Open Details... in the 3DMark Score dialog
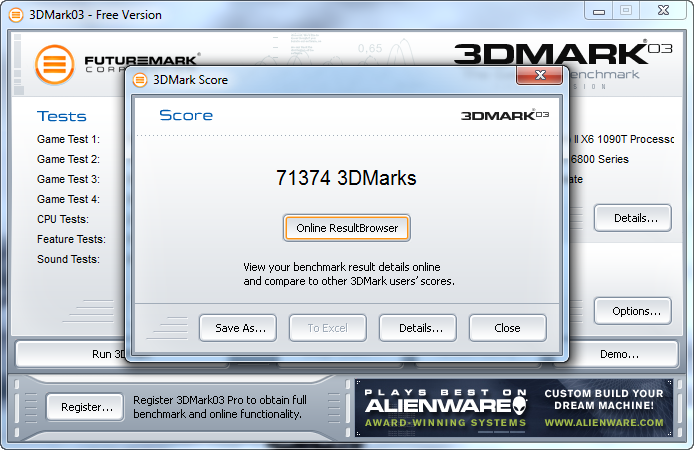The height and width of the screenshot is (450, 694). click(x=418, y=328)
